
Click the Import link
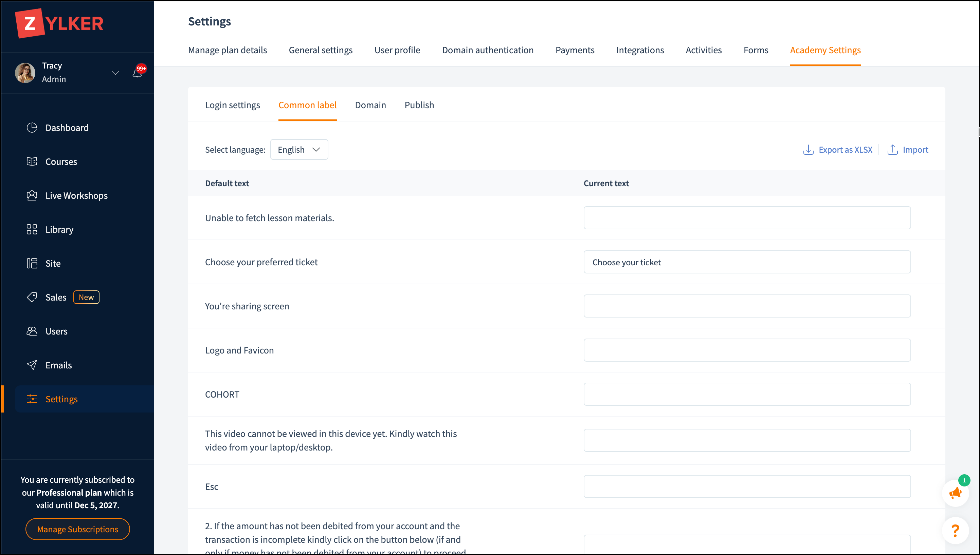click(x=908, y=149)
